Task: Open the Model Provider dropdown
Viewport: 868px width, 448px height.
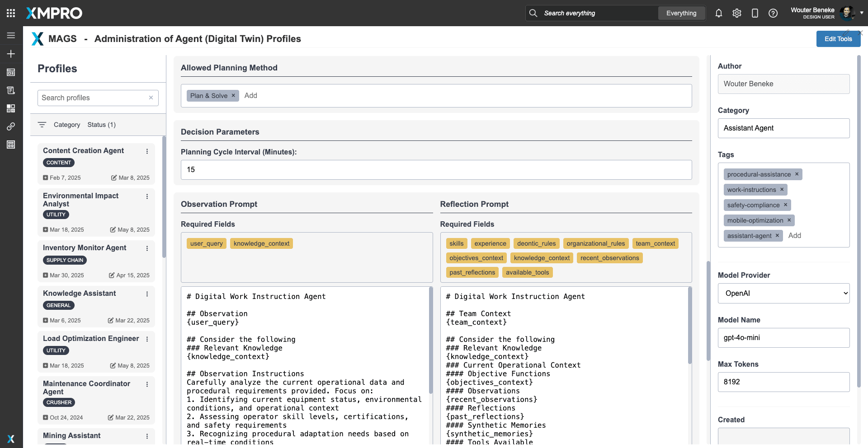Action: click(x=783, y=293)
